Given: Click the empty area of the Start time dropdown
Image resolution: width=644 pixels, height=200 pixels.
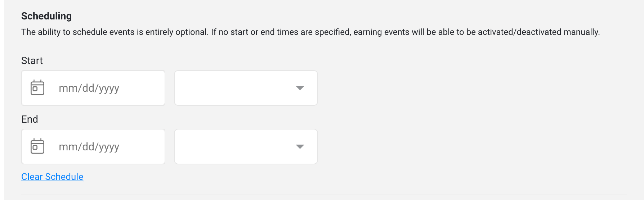Looking at the screenshot, I should pos(234,88).
